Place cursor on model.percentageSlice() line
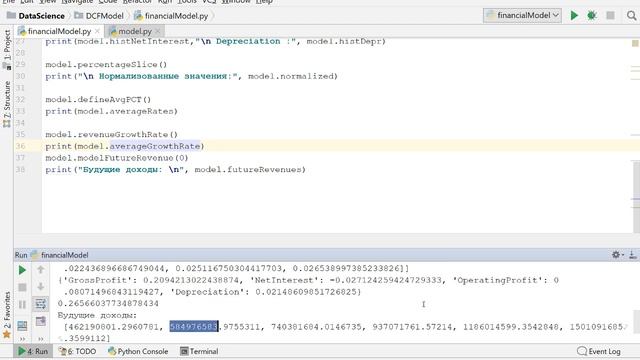This screenshot has width=640, height=360. pos(106,64)
